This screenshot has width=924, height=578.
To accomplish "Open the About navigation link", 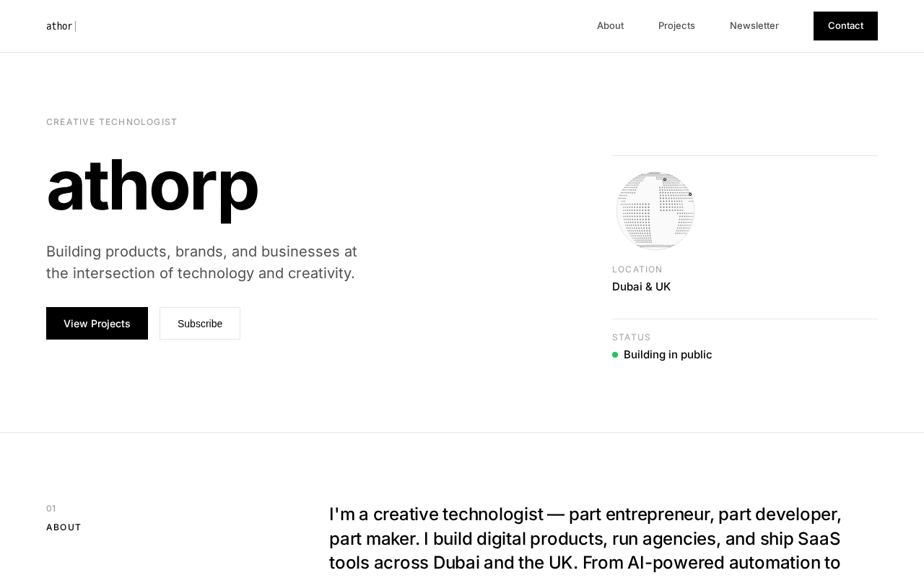I will coord(610,26).
